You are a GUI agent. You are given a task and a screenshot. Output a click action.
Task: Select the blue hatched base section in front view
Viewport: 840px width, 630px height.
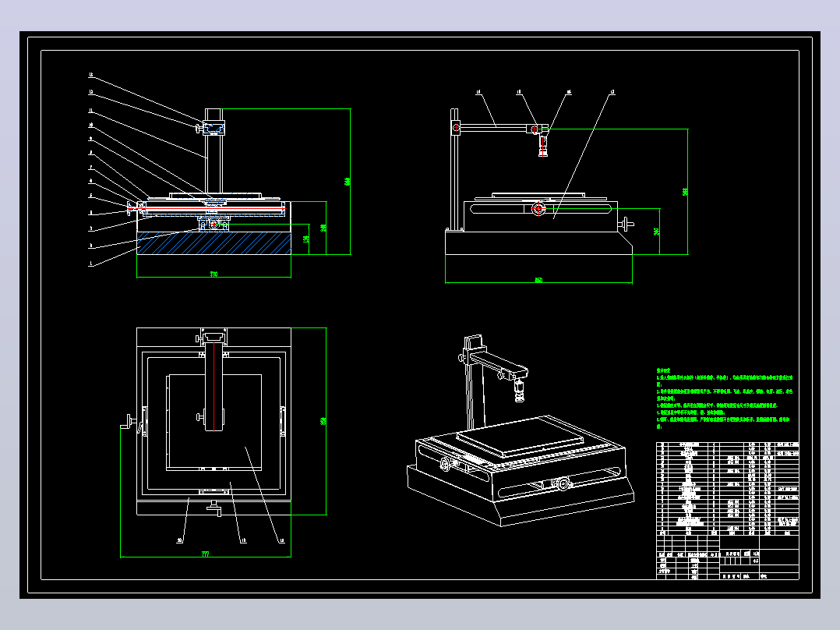point(214,243)
